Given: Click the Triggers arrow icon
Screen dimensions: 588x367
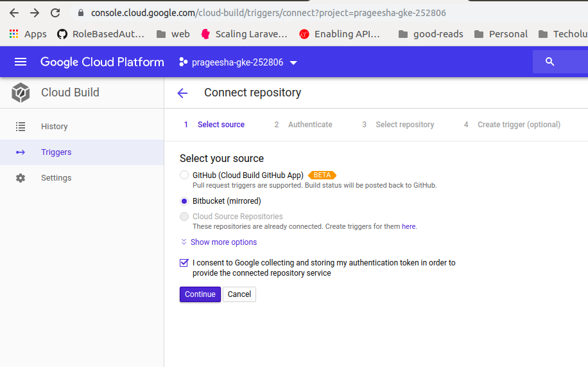Looking at the screenshot, I should (x=21, y=152).
